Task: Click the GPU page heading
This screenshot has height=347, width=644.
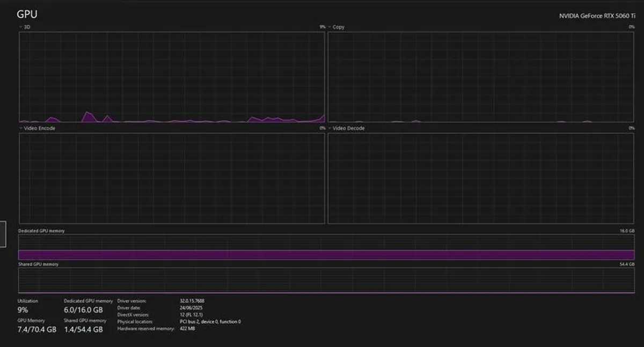Action: [x=27, y=14]
